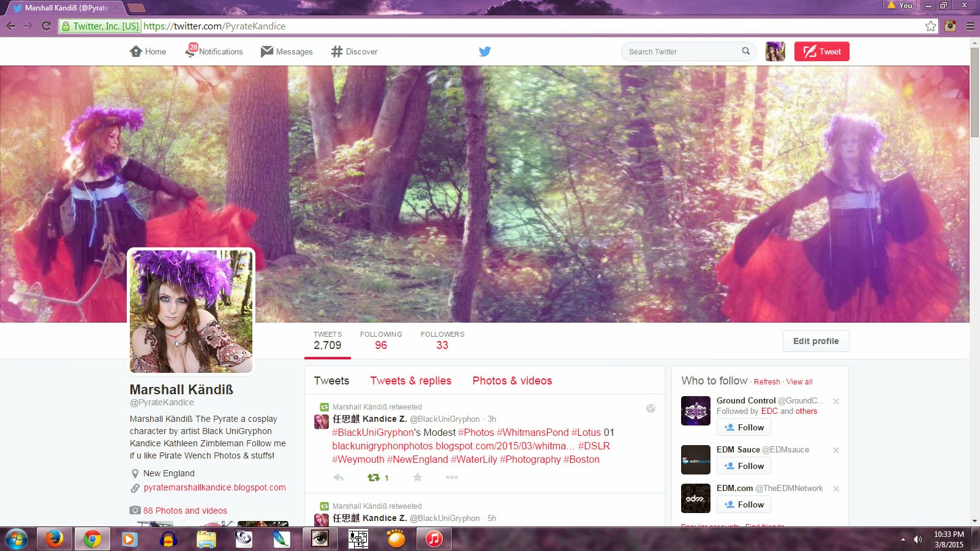Open more options on the Lotus tweet

click(452, 478)
